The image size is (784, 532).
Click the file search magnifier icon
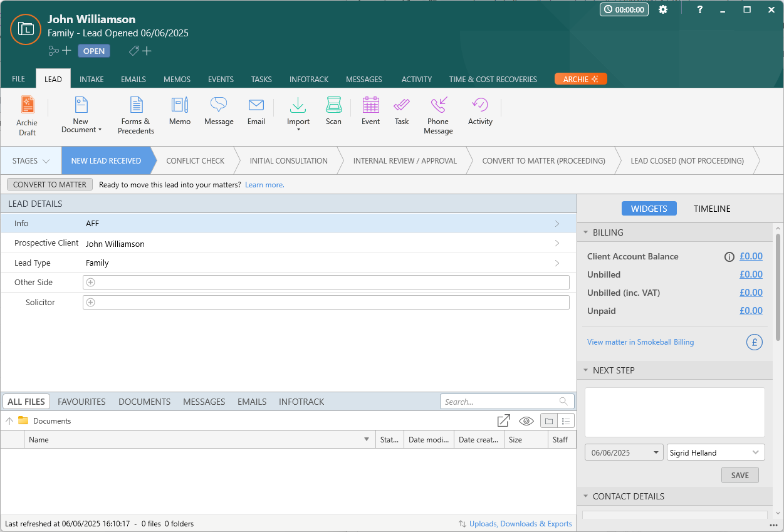point(564,402)
